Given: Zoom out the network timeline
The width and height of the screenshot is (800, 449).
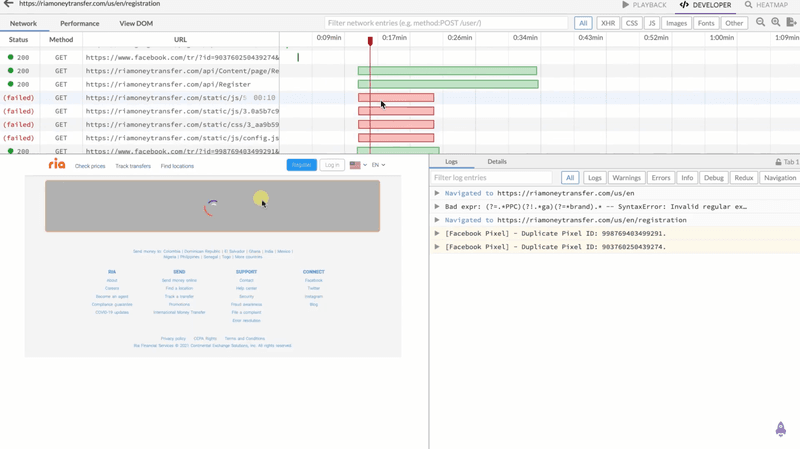Looking at the screenshot, I should point(760,22).
